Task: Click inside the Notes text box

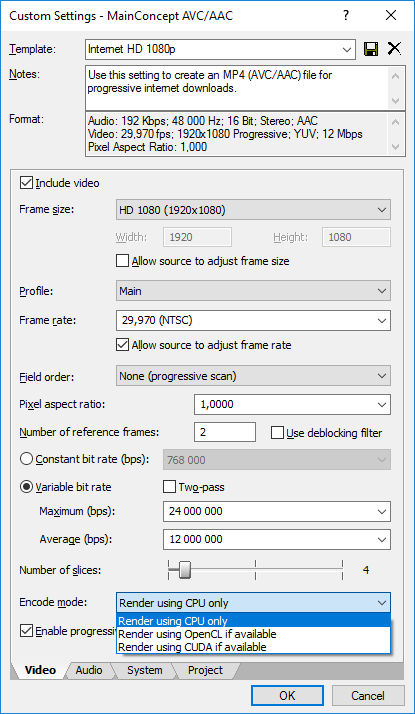Action: click(237, 88)
